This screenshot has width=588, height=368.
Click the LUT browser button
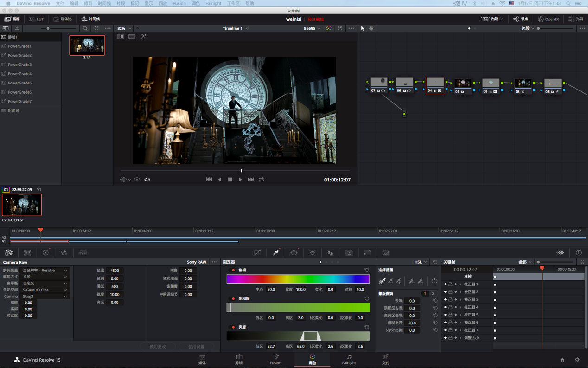(37, 19)
